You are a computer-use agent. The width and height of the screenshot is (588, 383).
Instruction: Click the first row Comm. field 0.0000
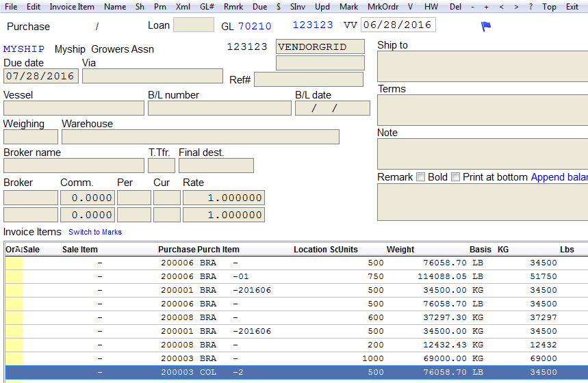pos(88,198)
